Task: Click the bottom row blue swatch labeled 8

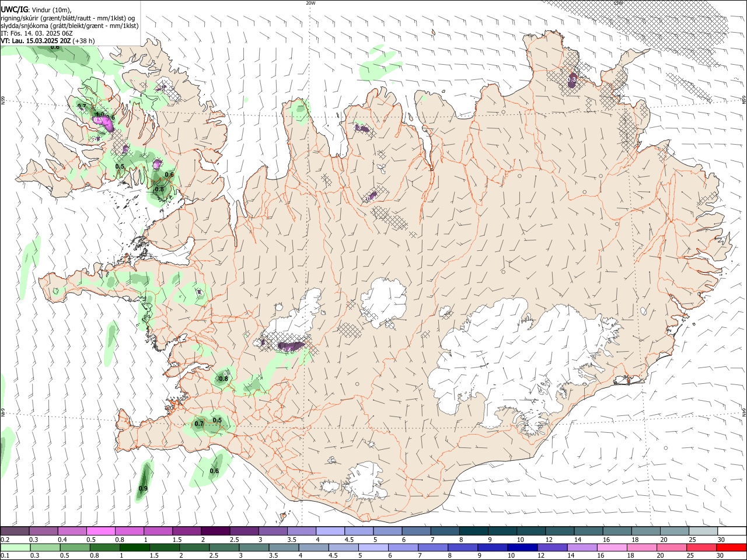Action: point(462,547)
